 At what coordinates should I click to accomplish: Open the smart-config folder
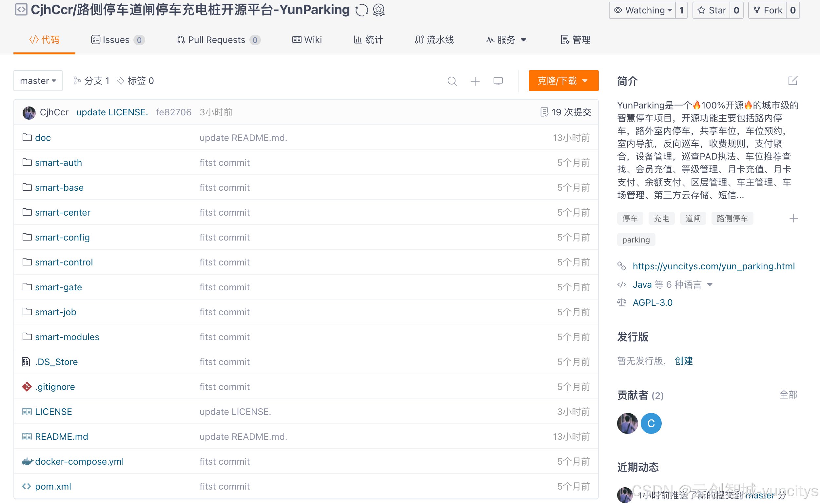click(x=62, y=237)
